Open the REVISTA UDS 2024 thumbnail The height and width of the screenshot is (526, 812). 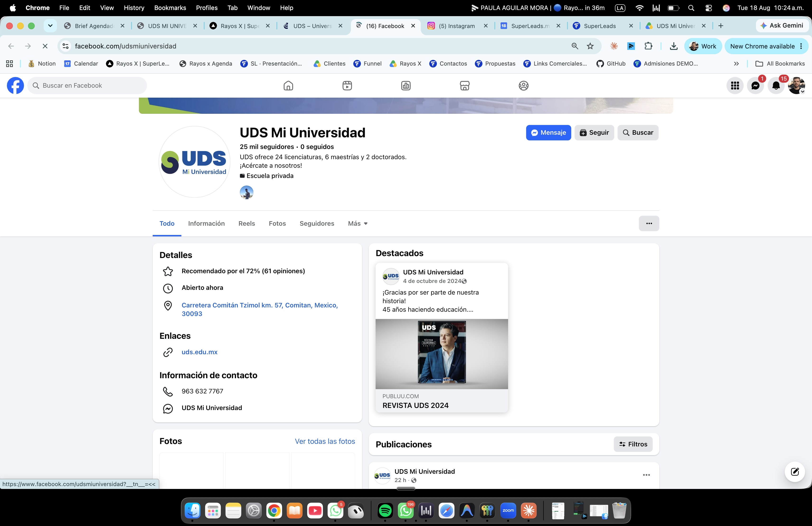441,354
